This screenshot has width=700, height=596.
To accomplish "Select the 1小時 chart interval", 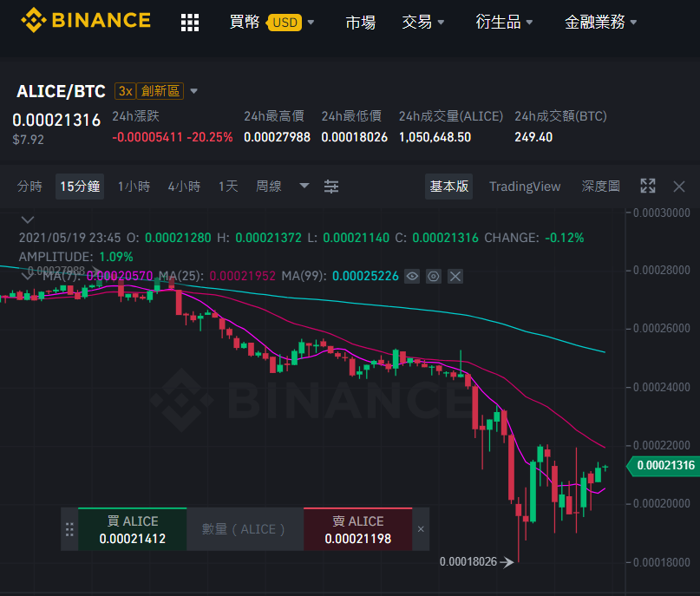I will 134,187.
